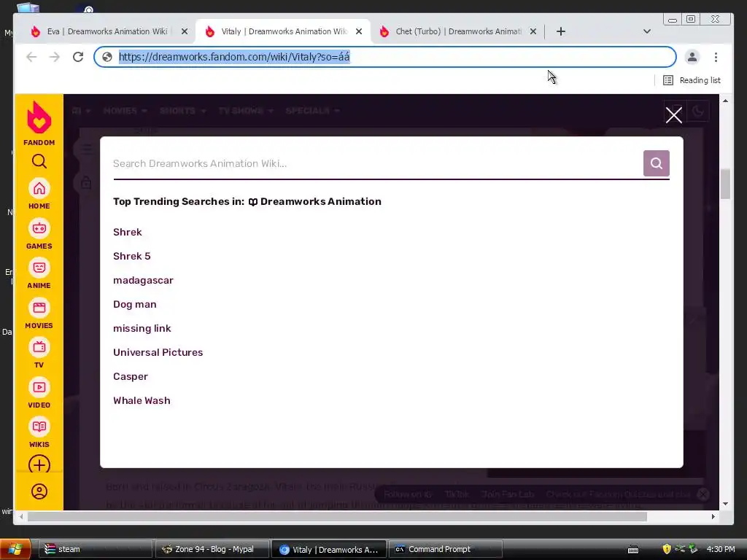The image size is (747, 560).
Task: Select trending search Whale Wash
Action: (142, 400)
